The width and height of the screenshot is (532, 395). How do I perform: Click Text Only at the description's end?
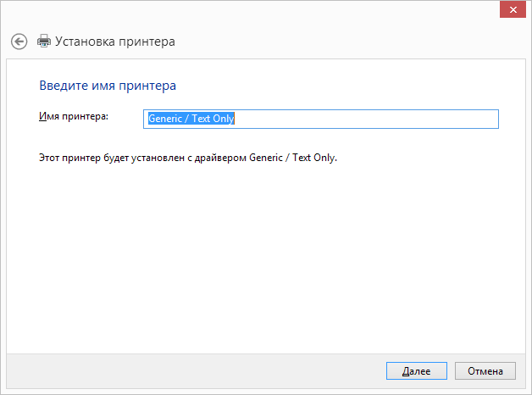click(314, 158)
